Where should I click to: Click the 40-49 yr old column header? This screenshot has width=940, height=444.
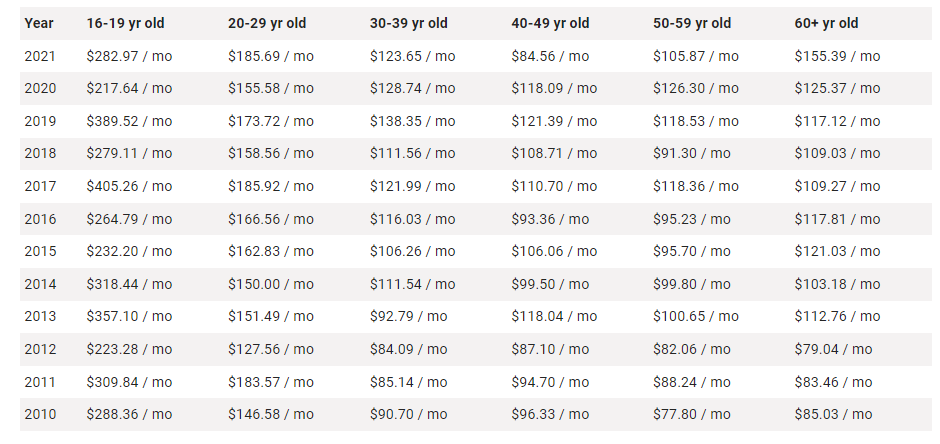[x=550, y=23]
